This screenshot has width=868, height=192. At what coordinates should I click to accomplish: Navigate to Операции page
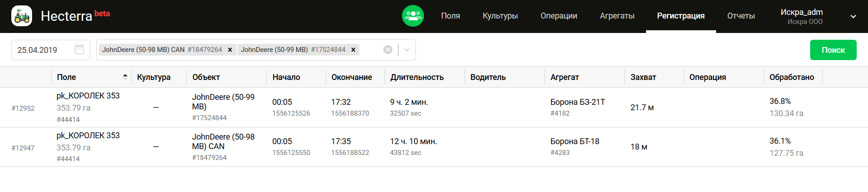coord(558,16)
